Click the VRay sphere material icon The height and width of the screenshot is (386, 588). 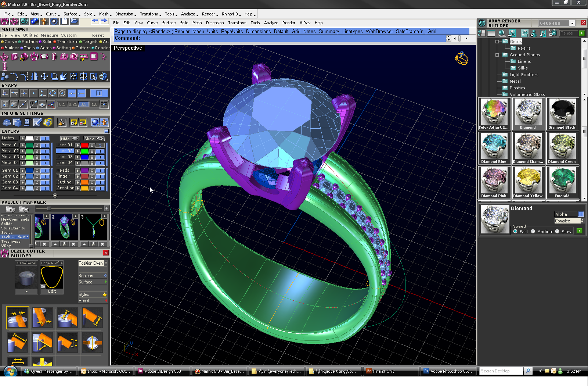point(502,33)
